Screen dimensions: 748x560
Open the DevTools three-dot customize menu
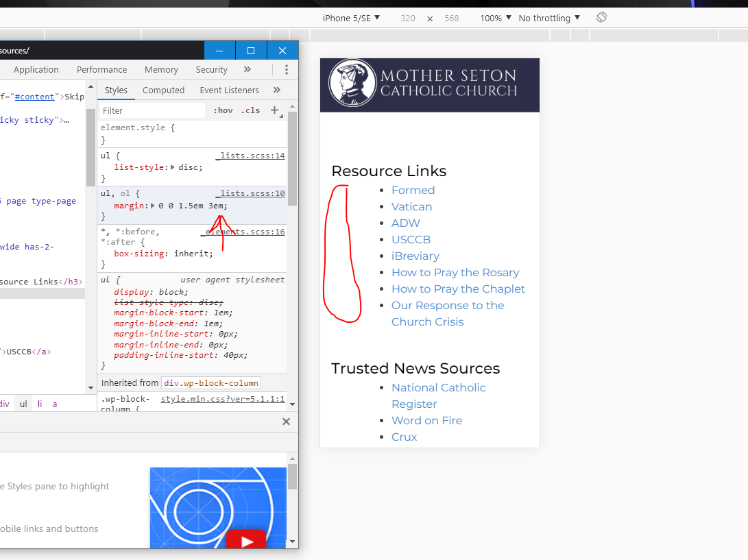(287, 69)
